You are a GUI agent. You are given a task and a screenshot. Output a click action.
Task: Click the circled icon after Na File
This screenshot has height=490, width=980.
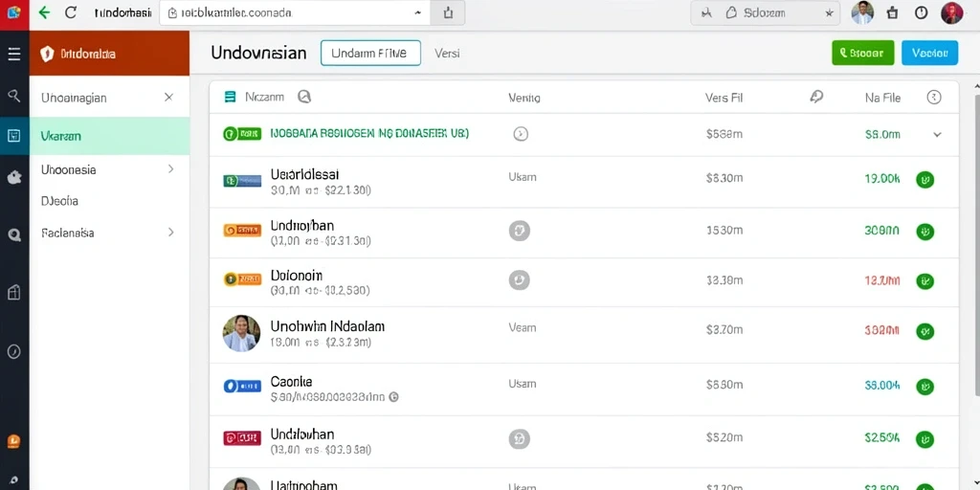click(x=934, y=97)
